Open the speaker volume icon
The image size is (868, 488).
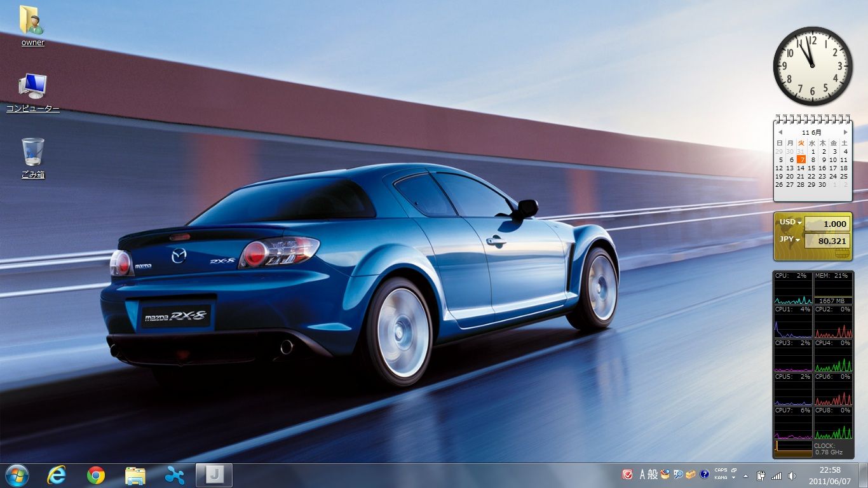tap(792, 475)
